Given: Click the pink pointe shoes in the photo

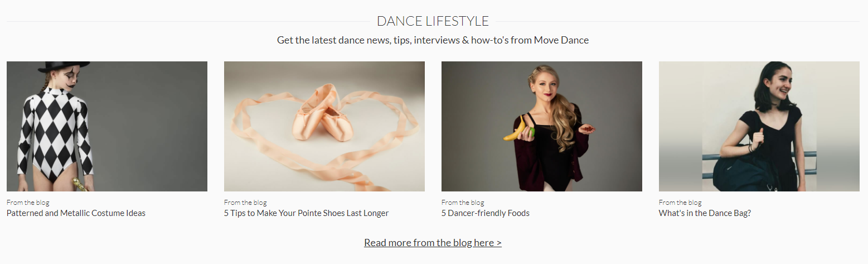Looking at the screenshot, I should (x=323, y=114).
